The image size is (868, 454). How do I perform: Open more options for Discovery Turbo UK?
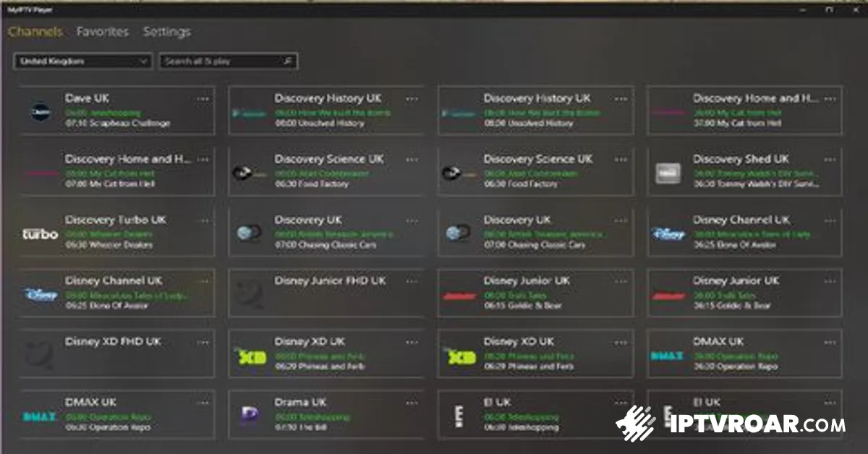pyautogui.click(x=203, y=220)
